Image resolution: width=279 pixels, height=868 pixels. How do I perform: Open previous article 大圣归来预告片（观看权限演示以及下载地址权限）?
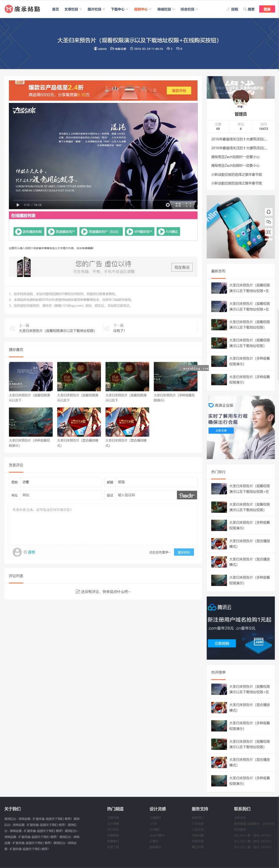tap(57, 331)
